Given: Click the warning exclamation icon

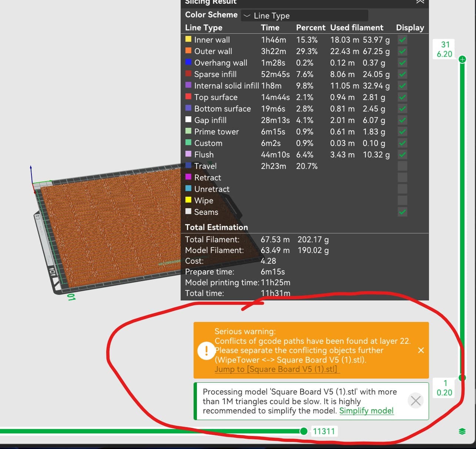Looking at the screenshot, I should click(207, 350).
